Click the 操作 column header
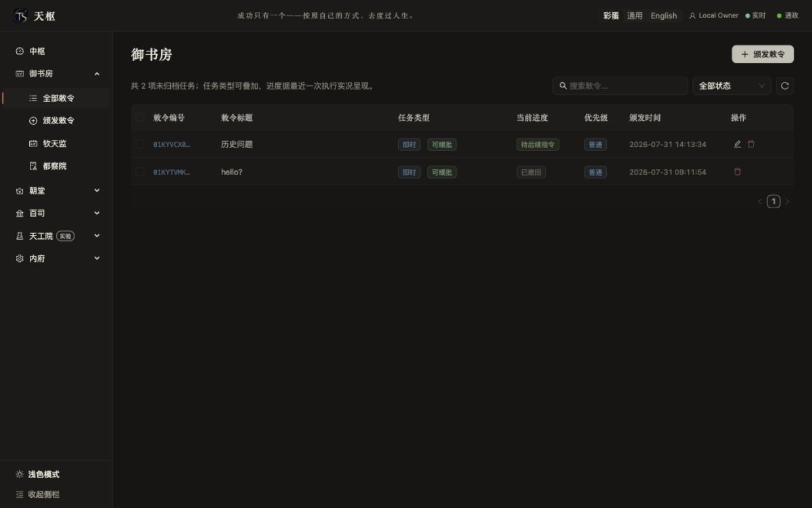812x508 pixels. [739, 117]
